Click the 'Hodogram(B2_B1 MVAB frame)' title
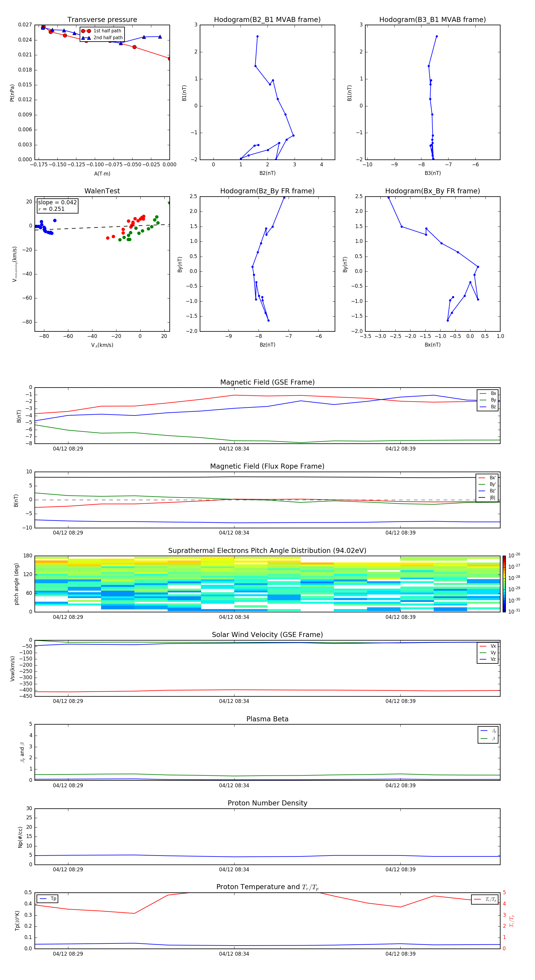The height and width of the screenshot is (980, 535). [x=267, y=20]
